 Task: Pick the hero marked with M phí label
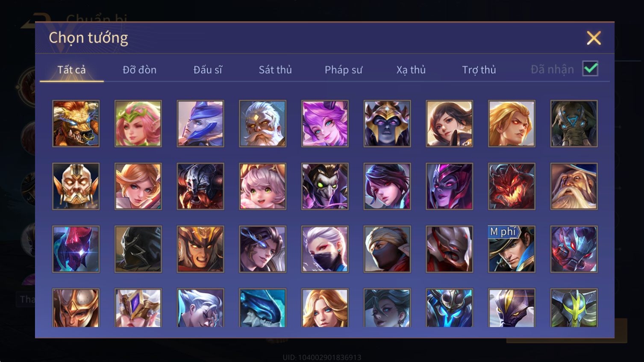512,249
